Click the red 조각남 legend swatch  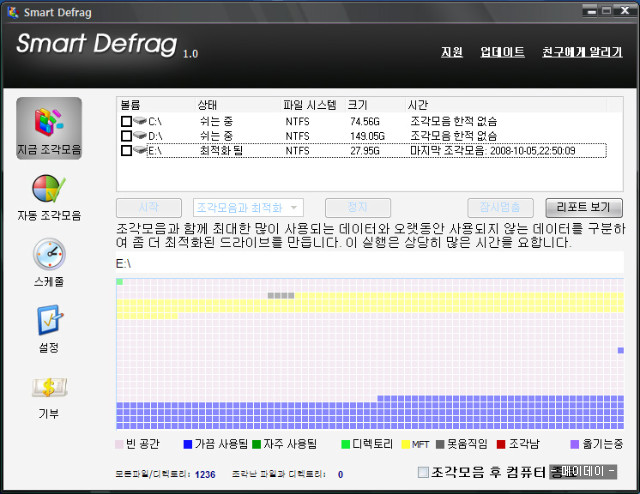(x=501, y=444)
